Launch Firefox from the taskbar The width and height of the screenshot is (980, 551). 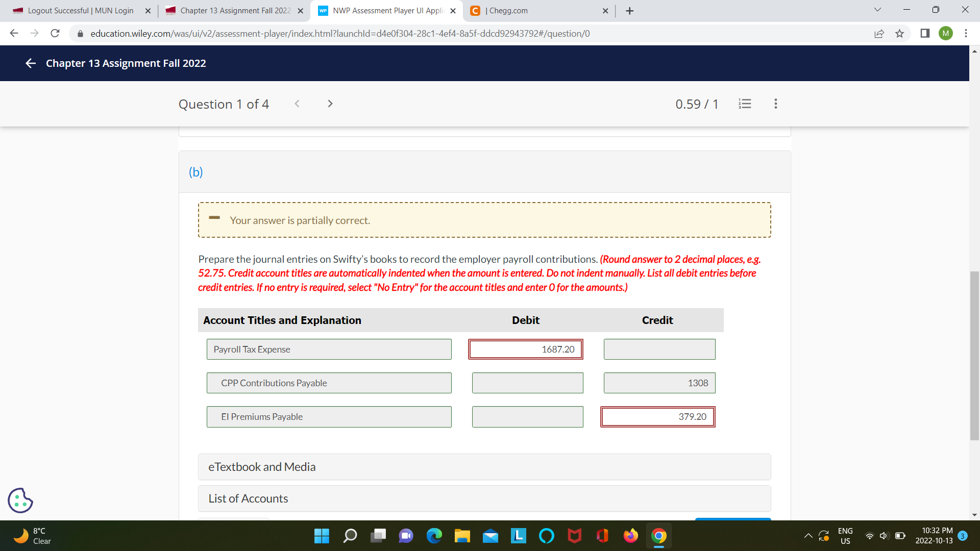point(630,536)
